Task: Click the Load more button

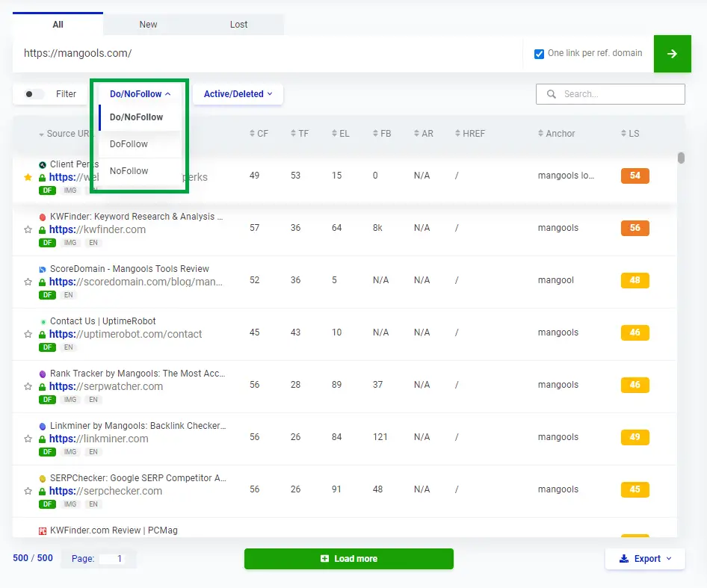Action: 348,559
